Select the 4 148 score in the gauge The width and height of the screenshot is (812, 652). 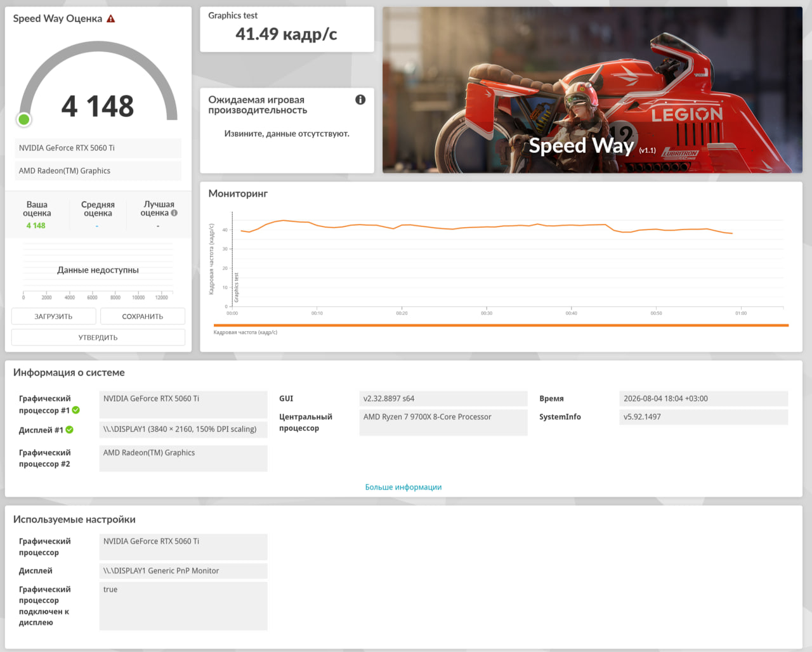[x=98, y=106]
